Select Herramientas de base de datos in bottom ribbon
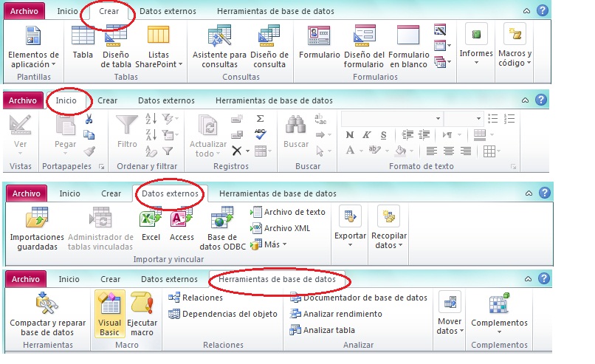This screenshot has height=364, width=595. coord(277,279)
